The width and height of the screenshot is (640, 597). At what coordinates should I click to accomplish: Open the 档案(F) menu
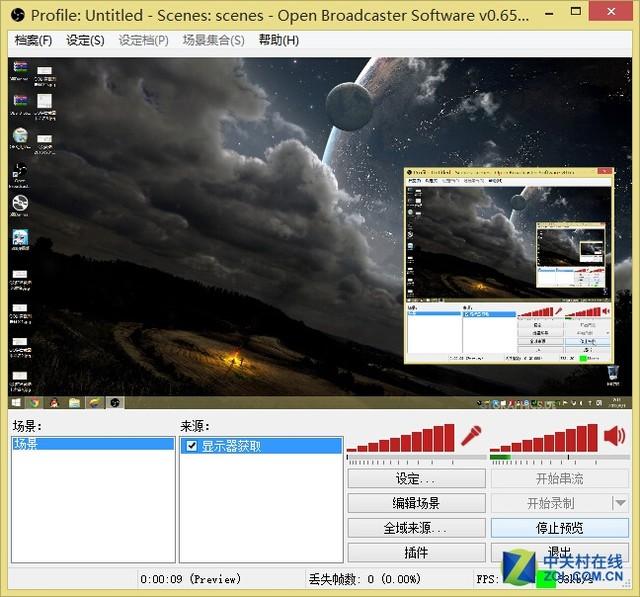[x=33, y=40]
